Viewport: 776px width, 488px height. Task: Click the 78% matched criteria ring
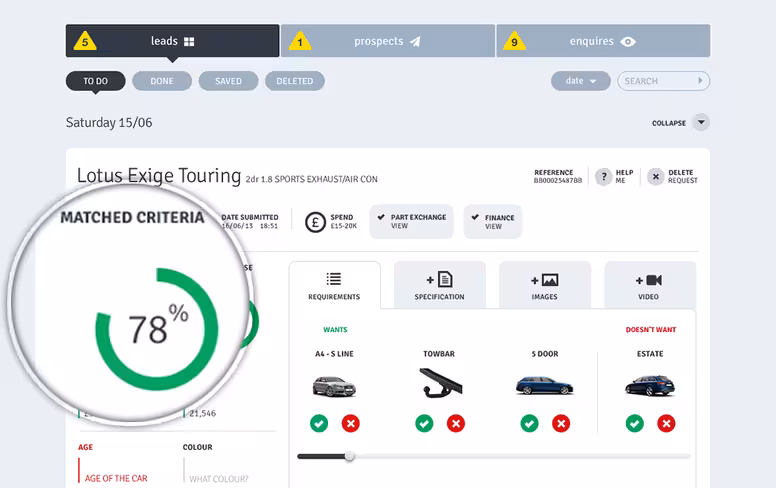coord(157,329)
